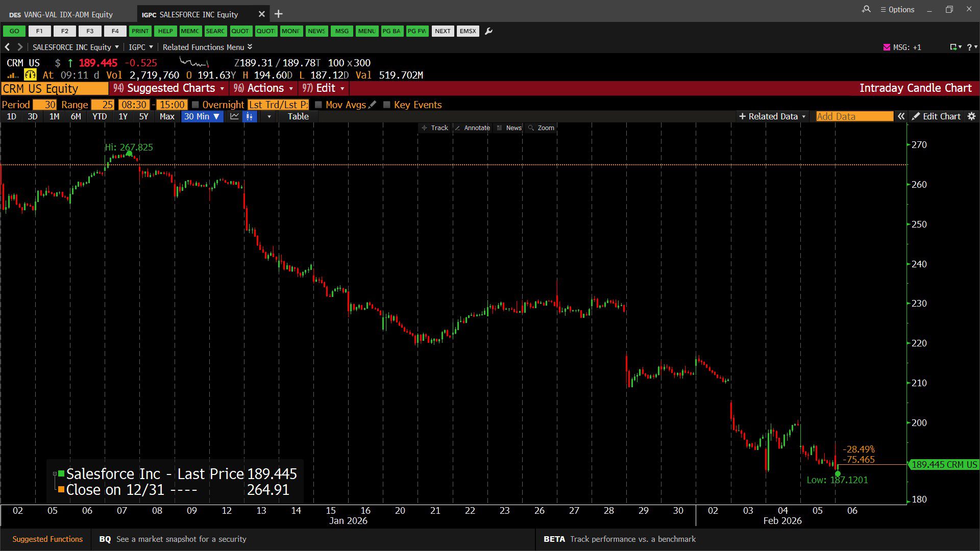Select the 1D time range
The image size is (980, 551).
click(x=11, y=116)
